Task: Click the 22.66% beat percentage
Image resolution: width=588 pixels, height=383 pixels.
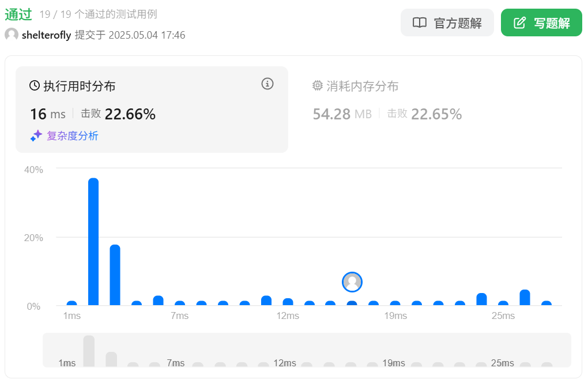Action: [x=130, y=114]
